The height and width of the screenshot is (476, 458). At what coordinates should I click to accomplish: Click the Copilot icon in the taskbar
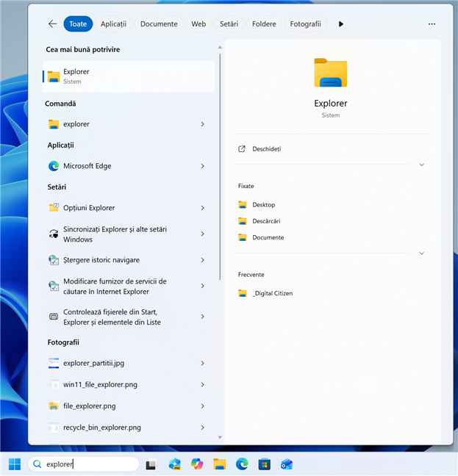196,464
